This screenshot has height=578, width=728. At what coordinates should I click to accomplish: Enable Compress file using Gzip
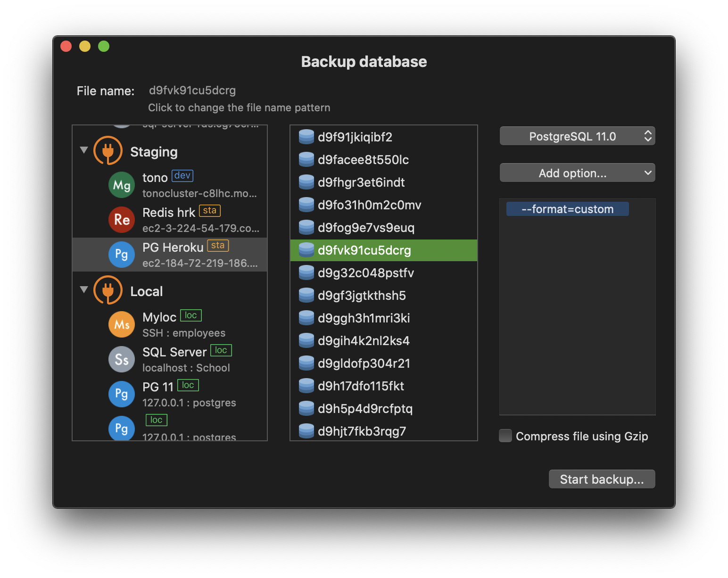(x=505, y=436)
